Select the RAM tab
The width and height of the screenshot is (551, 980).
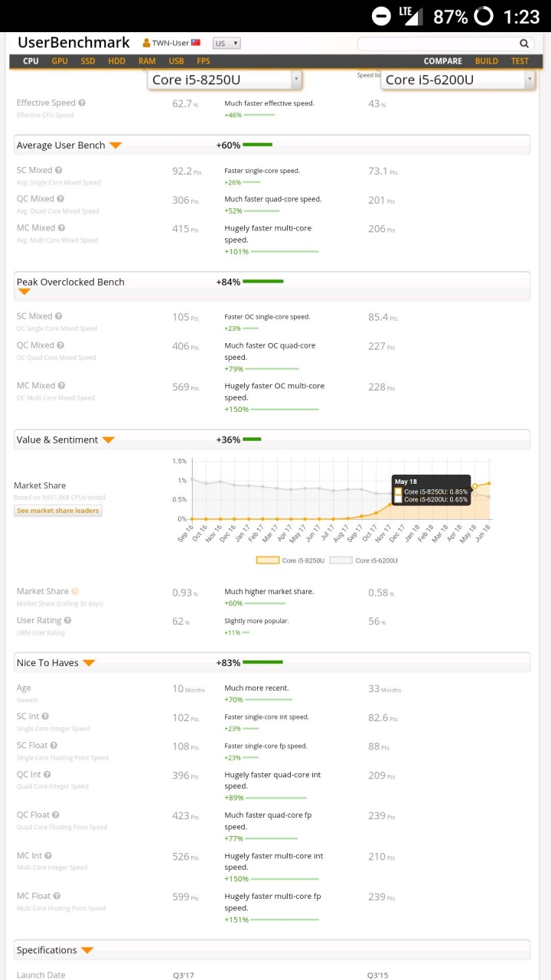click(147, 61)
